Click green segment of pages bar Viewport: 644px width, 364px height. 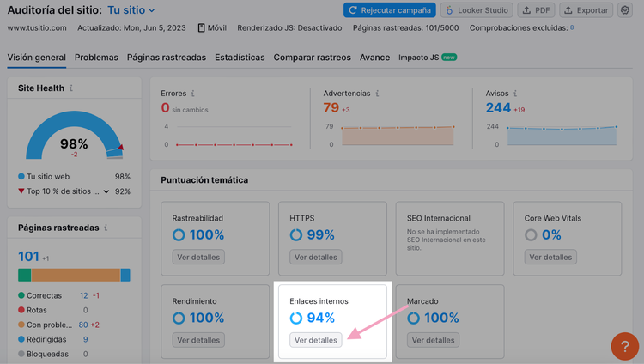pos(25,275)
